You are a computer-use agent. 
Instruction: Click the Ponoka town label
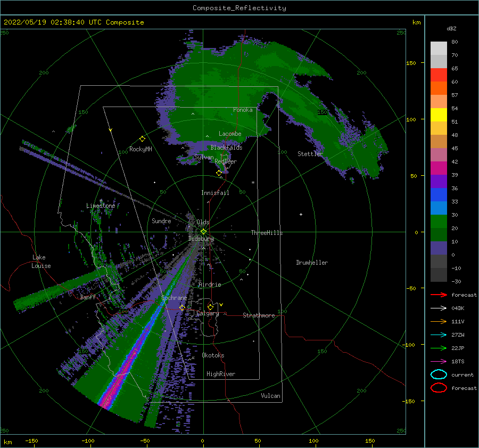243,110
